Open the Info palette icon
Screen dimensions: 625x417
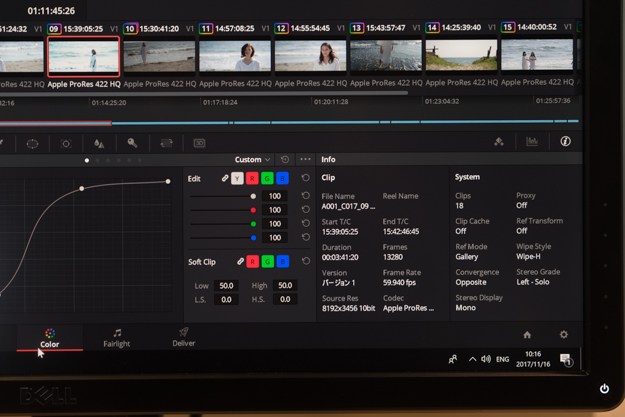(565, 142)
